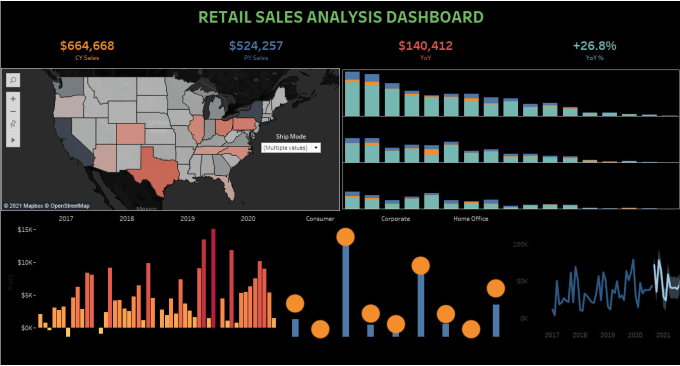Image resolution: width=680 pixels, height=366 pixels.
Task: Click the 50K label on line chart axis
Action: point(522,281)
